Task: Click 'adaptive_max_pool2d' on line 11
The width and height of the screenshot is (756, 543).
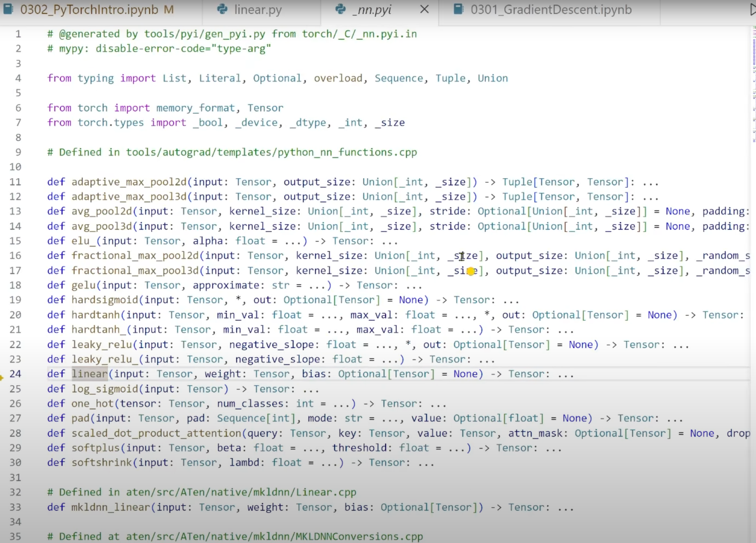Action: (129, 182)
